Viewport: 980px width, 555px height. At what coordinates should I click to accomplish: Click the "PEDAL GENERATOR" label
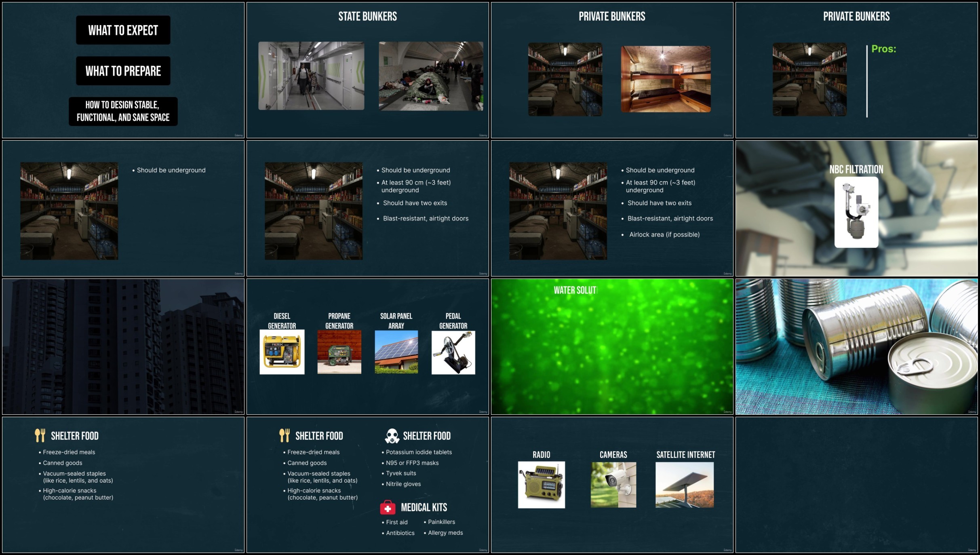click(x=453, y=321)
